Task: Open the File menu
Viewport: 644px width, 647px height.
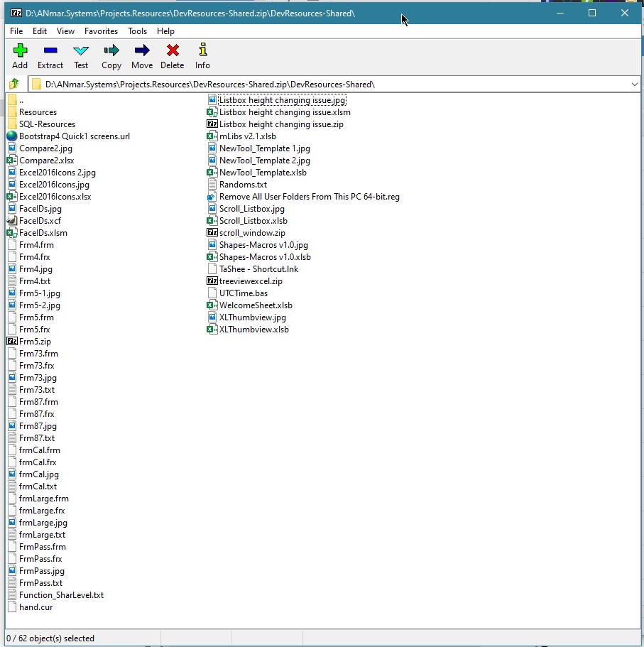Action: point(16,31)
